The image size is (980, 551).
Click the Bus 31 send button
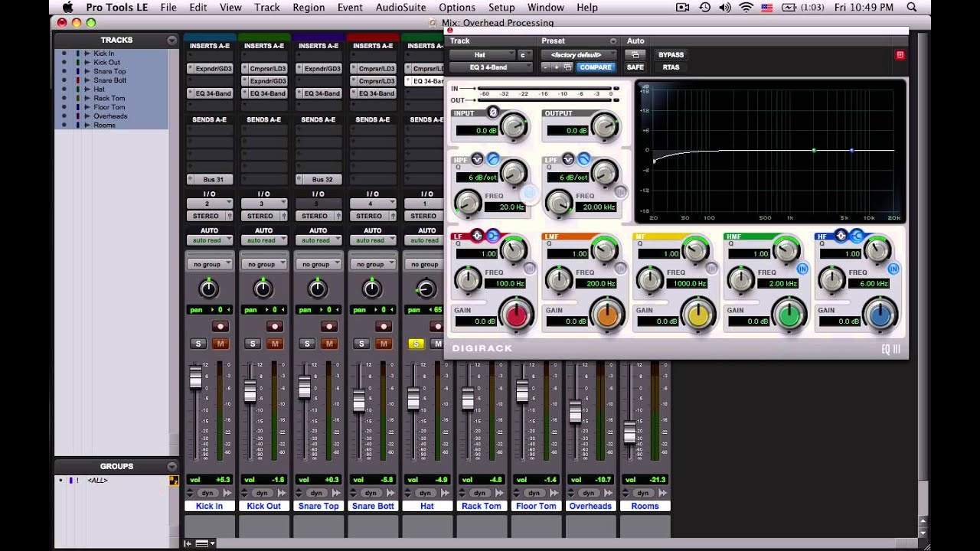pyautogui.click(x=210, y=180)
